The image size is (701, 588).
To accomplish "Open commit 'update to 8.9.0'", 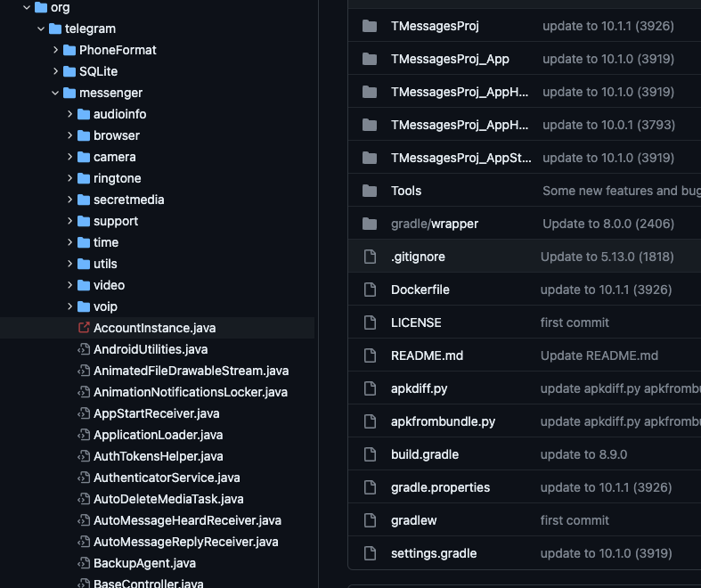I will pyautogui.click(x=583, y=454).
